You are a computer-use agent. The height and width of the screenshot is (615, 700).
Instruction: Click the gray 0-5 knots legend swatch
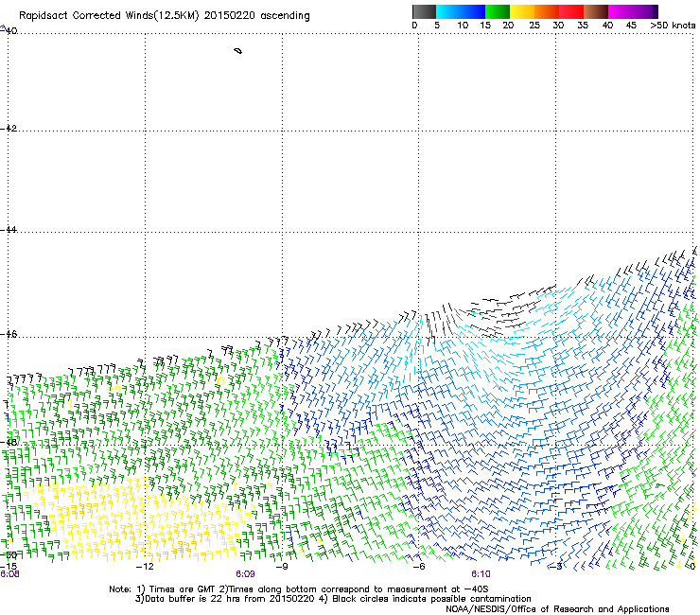coord(424,11)
